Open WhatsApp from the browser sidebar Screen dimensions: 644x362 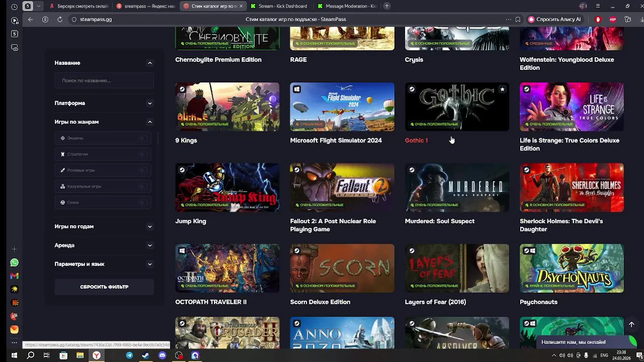point(14,262)
